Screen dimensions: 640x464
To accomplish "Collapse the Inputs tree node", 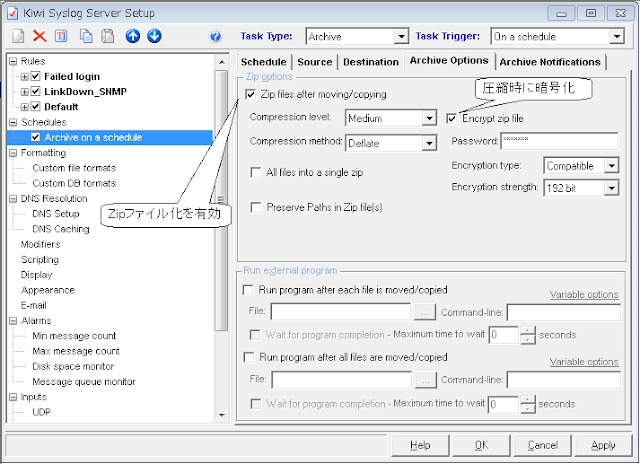I will tap(13, 397).
